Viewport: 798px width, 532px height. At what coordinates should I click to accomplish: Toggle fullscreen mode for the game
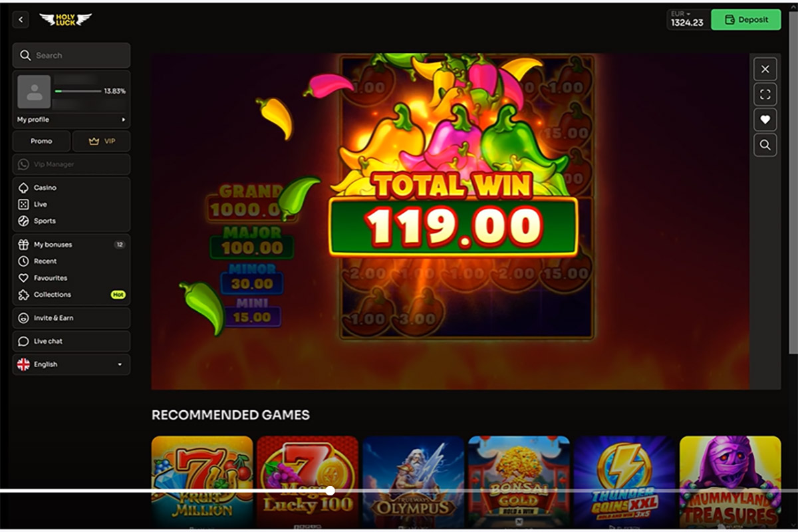click(765, 94)
